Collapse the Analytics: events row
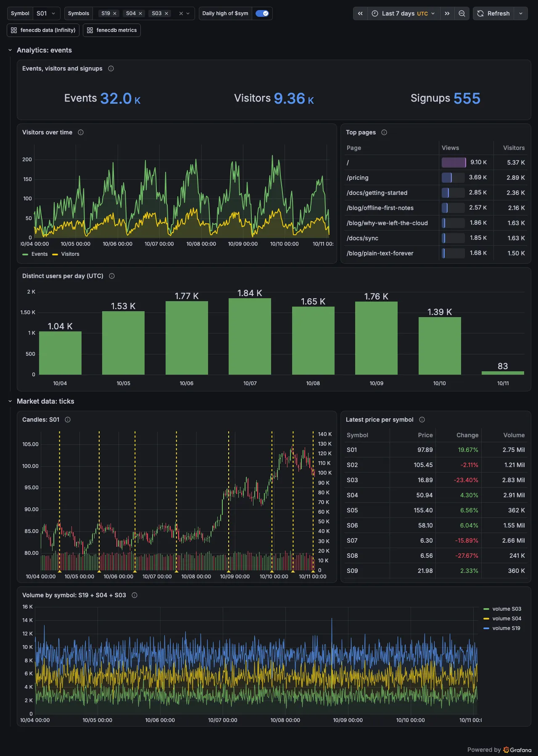Image resolution: width=538 pixels, height=756 pixels. pyautogui.click(x=10, y=50)
